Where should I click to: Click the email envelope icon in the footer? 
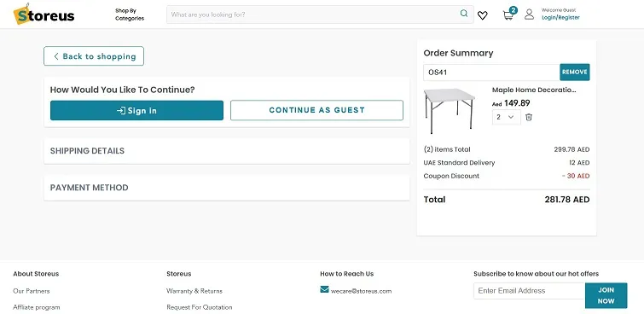pyautogui.click(x=324, y=289)
